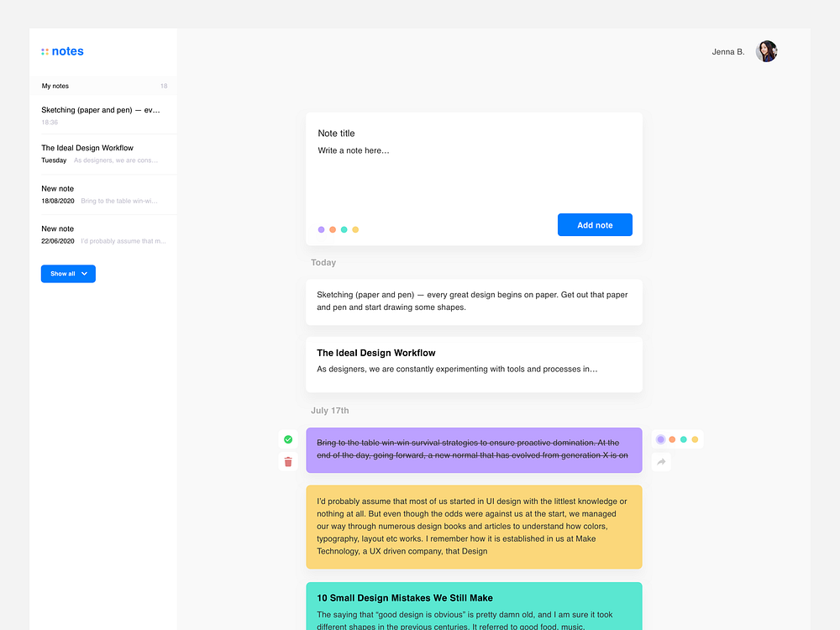Select the green swatch beside the purple note
This screenshot has width=840, height=630.
pyautogui.click(x=684, y=438)
